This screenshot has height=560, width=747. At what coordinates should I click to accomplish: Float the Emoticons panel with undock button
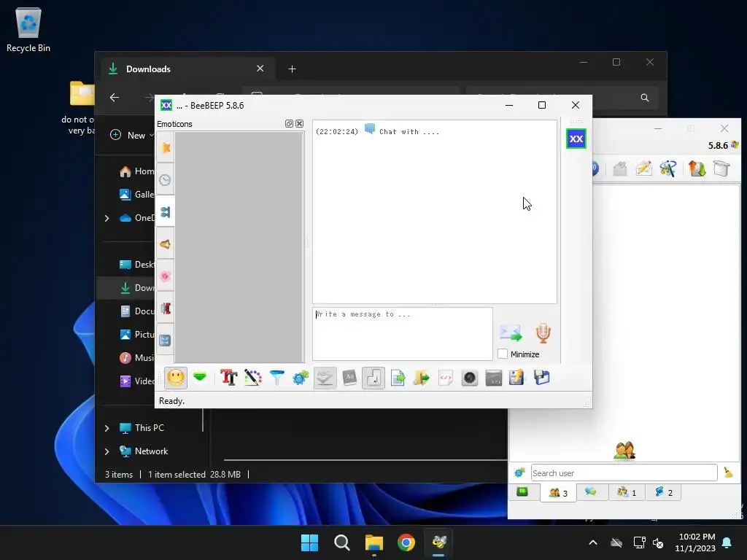pos(289,124)
